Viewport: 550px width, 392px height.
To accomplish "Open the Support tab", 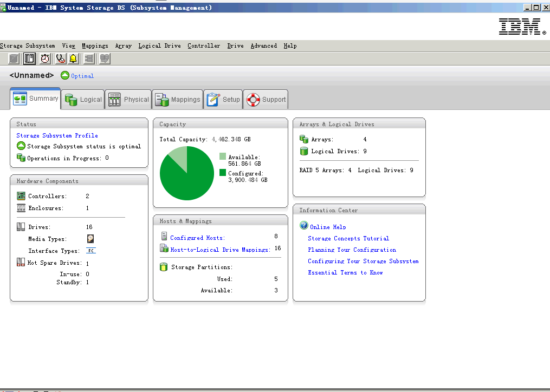I will [x=266, y=100].
